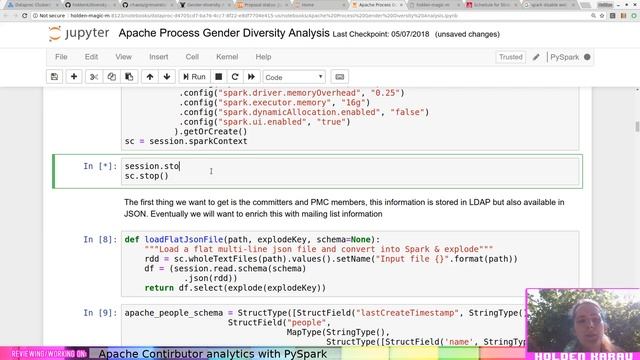The width and height of the screenshot is (640, 360).
Task: Open the Kernel menu
Action: (227, 57)
